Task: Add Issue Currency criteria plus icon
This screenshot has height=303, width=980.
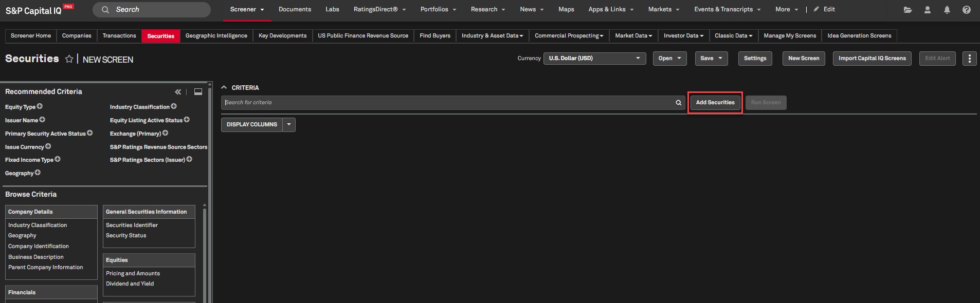Action: (x=48, y=146)
